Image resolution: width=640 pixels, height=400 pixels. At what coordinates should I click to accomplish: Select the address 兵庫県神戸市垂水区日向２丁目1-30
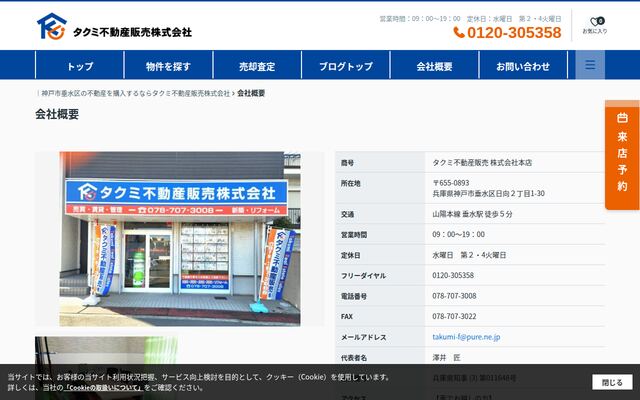coord(489,193)
